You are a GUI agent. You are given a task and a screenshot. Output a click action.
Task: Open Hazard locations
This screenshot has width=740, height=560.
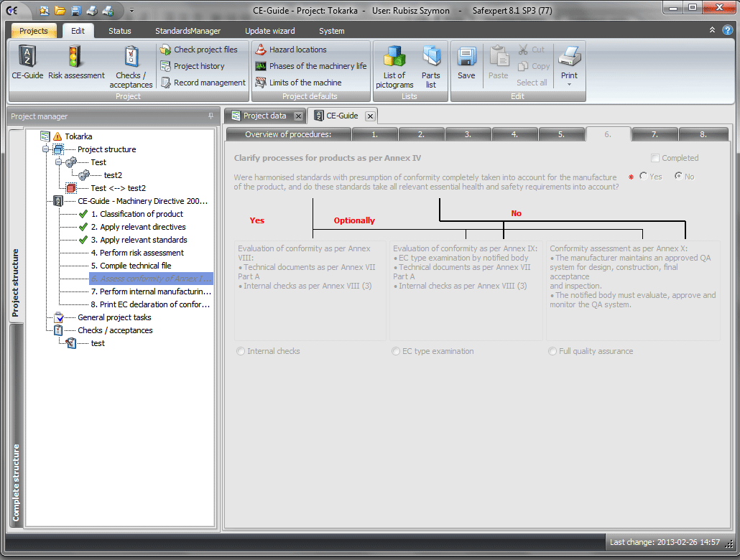(x=297, y=50)
